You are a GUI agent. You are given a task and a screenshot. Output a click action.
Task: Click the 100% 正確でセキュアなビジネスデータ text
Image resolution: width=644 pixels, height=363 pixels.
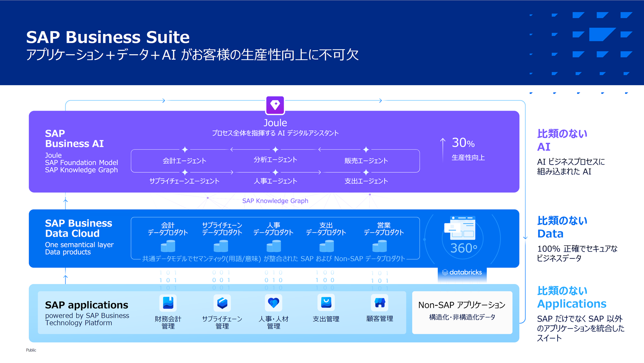click(x=578, y=253)
